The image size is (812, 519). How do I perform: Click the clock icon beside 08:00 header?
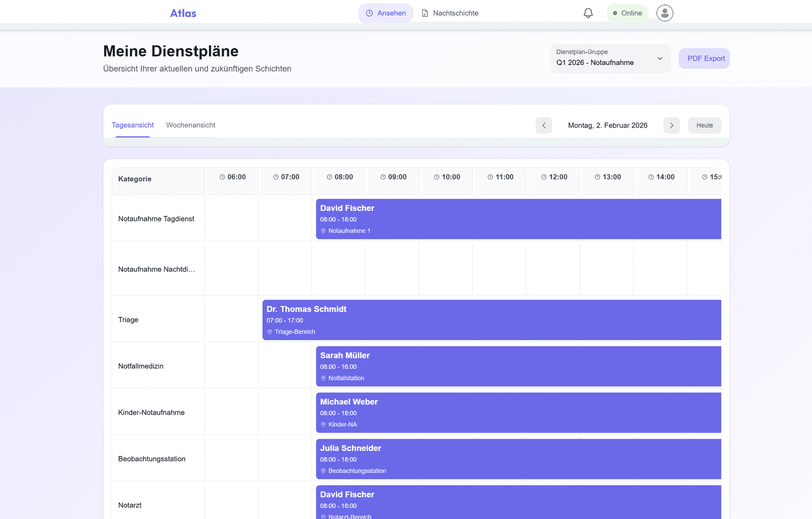click(329, 177)
